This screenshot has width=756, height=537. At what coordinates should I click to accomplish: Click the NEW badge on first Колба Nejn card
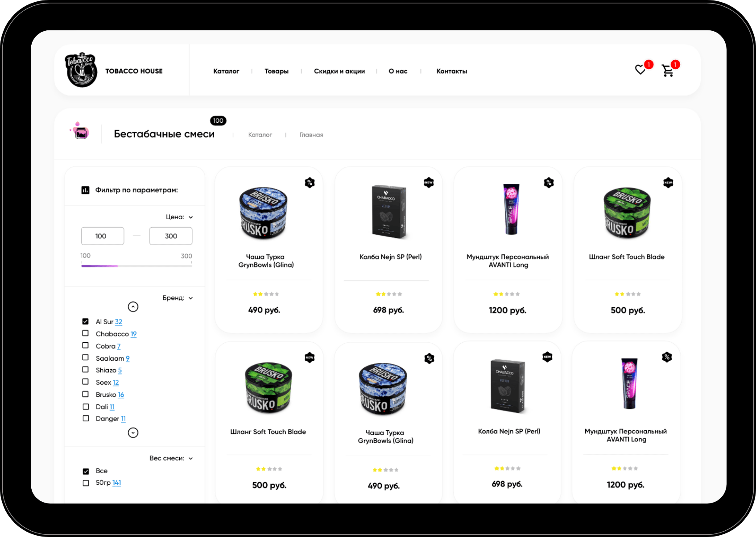tap(429, 183)
